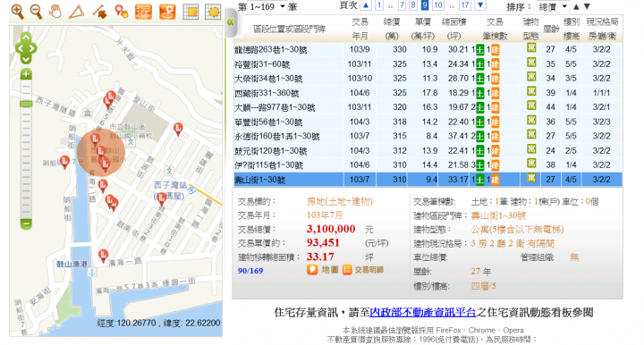Pan map up with the green arrow
This screenshot has width=644, height=345.
click(26, 38)
